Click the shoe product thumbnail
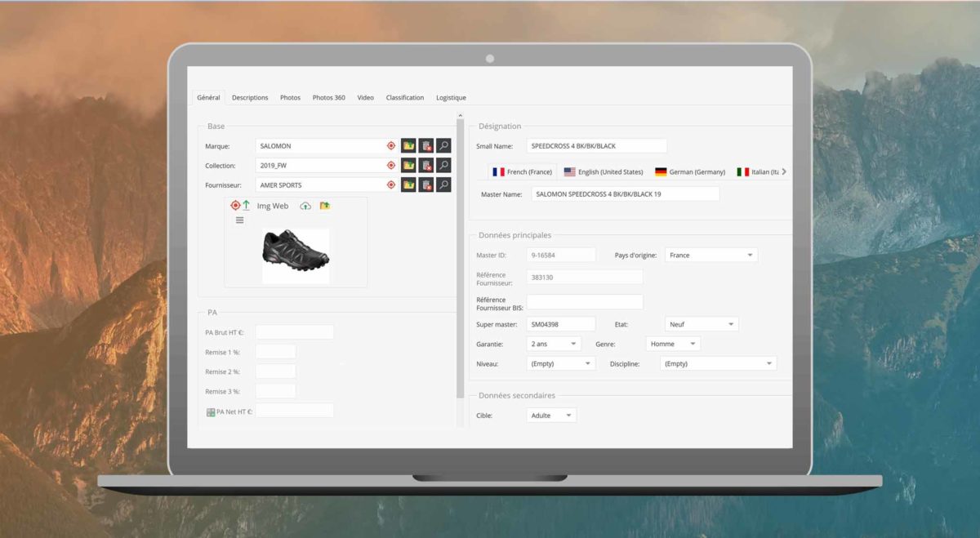 click(x=296, y=256)
